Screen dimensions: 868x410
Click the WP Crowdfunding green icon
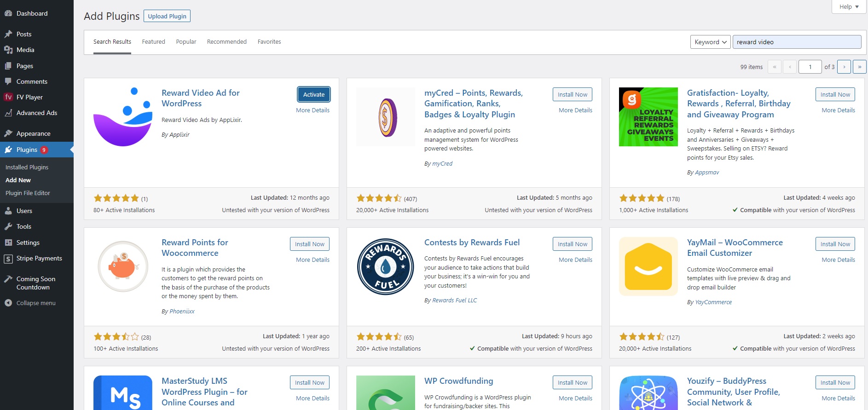pyautogui.click(x=386, y=393)
